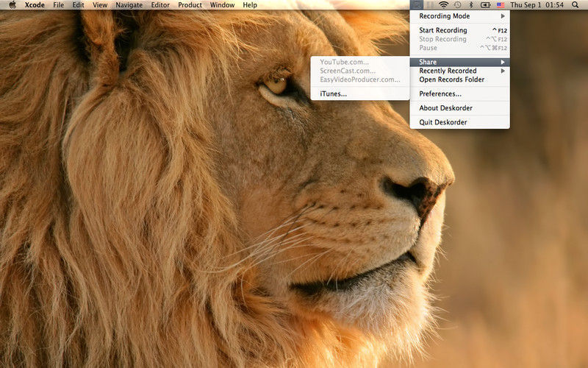Image resolution: width=588 pixels, height=368 pixels.
Task: Open the Apple menu
Action: pyautogui.click(x=12, y=5)
